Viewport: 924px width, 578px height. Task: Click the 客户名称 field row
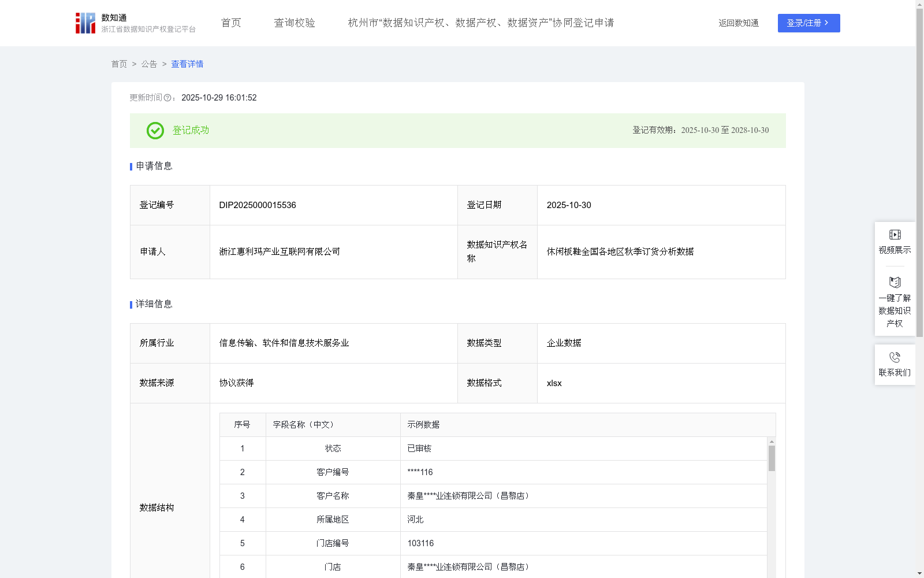pos(333,496)
